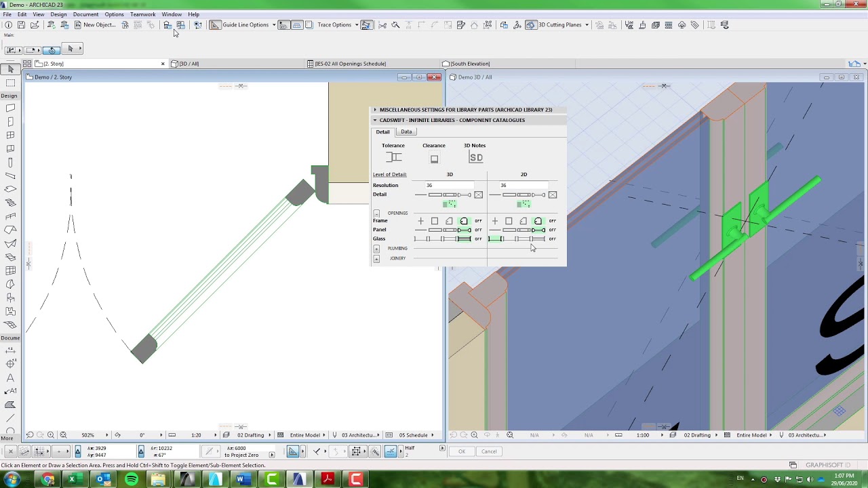
Task: Click the Cancel button
Action: [489, 451]
